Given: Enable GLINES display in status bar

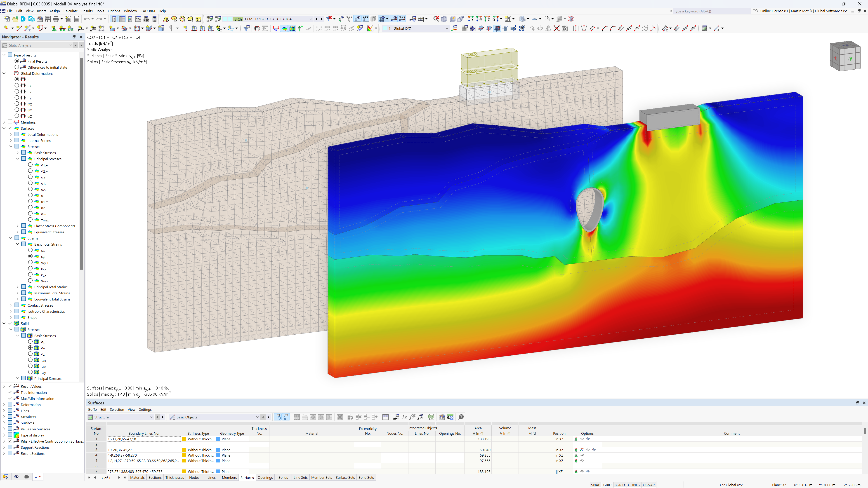Looking at the screenshot, I should (x=634, y=484).
